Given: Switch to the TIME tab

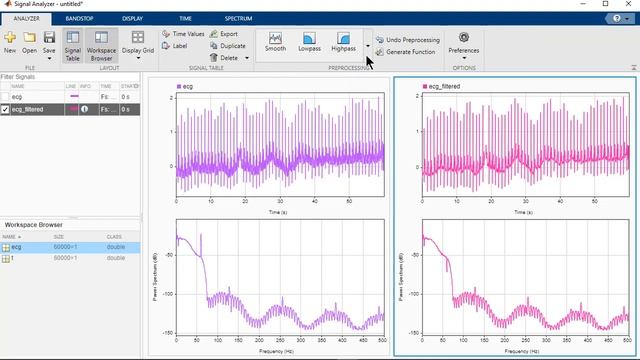Looking at the screenshot, I should 185,18.
